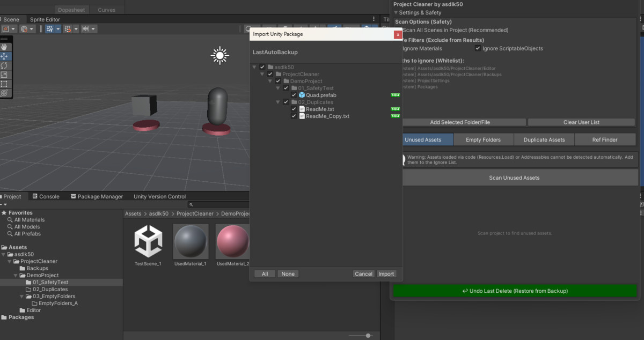
Task: Open the grid snapping dropdown arrow
Action: [58, 29]
